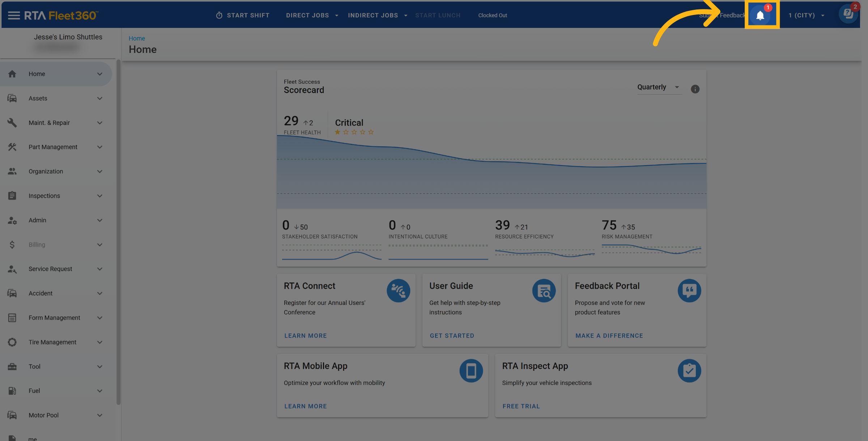Open the notifications bell icon
The image size is (868, 441).
pyautogui.click(x=760, y=15)
